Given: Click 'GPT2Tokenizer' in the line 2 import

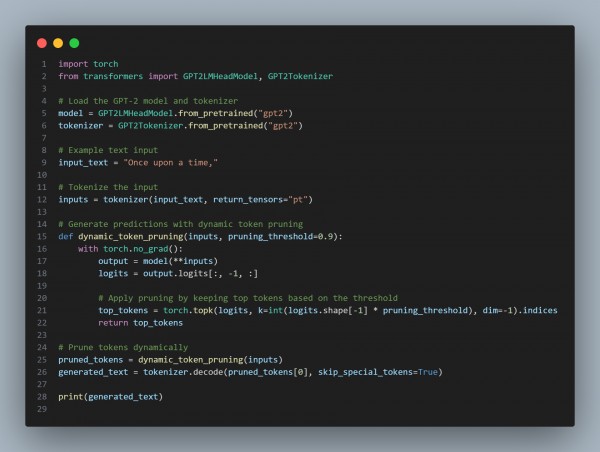Looking at the screenshot, I should coord(300,76).
